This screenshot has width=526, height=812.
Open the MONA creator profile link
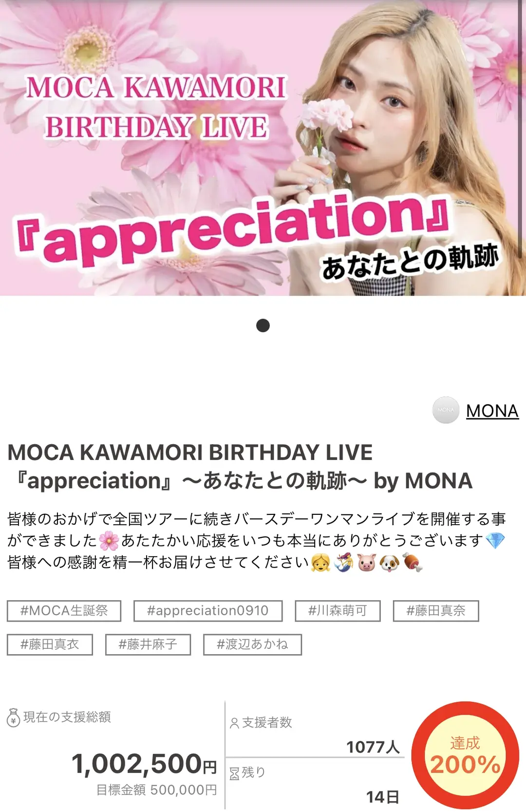[492, 411]
